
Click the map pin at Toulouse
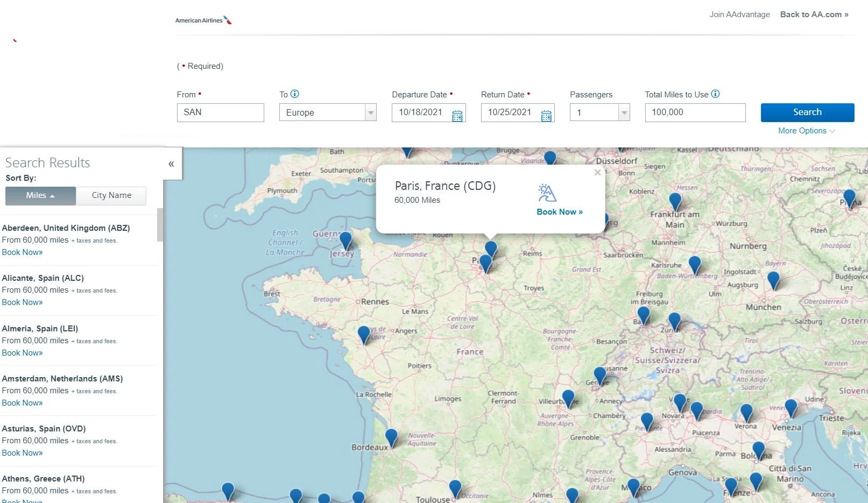(x=455, y=489)
